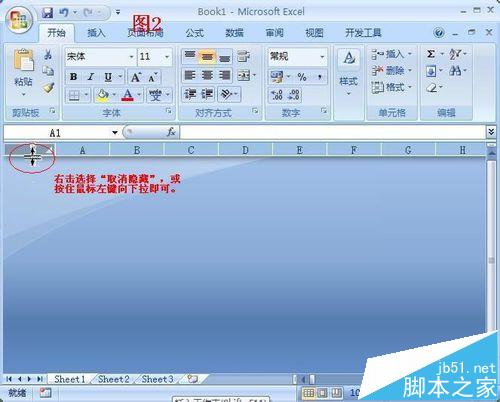The image size is (500, 402).
Task: Open the 公式 ribbon tab
Action: [194, 33]
